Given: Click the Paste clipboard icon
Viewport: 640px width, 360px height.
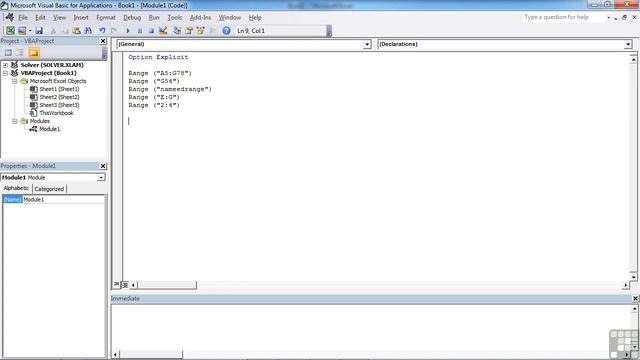Looking at the screenshot, I should point(76,31).
